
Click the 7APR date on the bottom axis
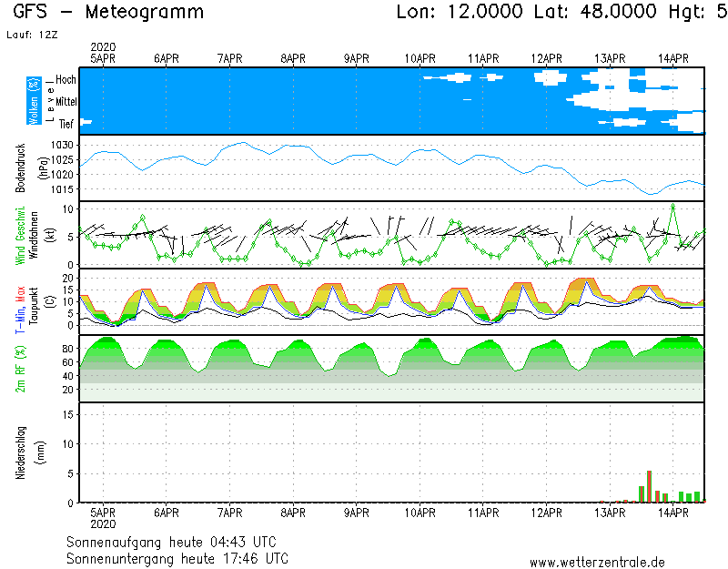coord(229,513)
